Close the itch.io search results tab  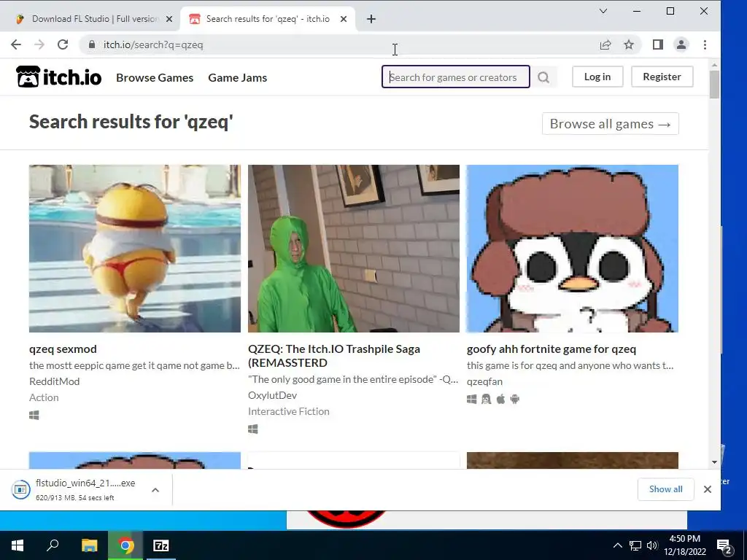point(344,19)
